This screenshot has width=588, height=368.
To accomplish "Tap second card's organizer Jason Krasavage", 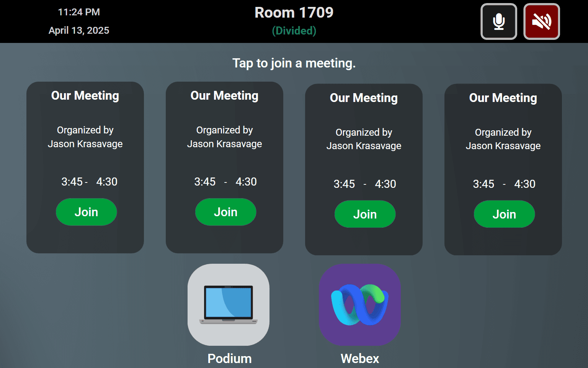I will (x=225, y=144).
